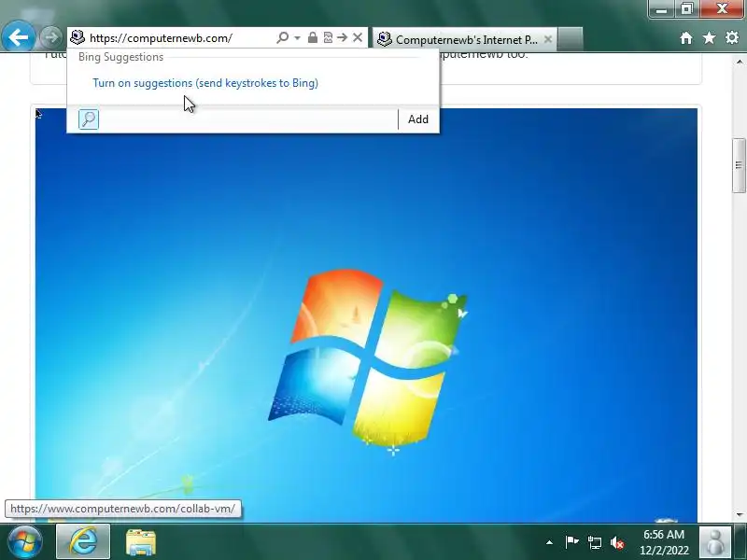Viewport: 747px width, 560px height.
Task: Click the scrollbar down arrow
Action: [x=739, y=514]
